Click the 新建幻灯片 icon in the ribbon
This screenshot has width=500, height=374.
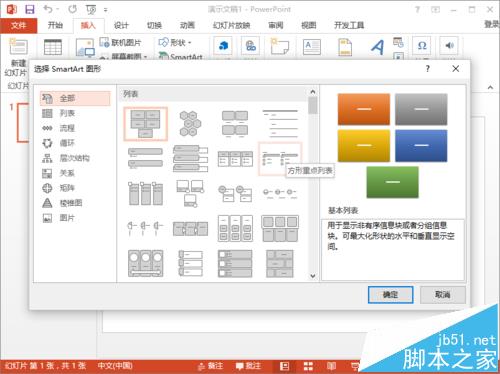pyautogui.click(x=18, y=47)
